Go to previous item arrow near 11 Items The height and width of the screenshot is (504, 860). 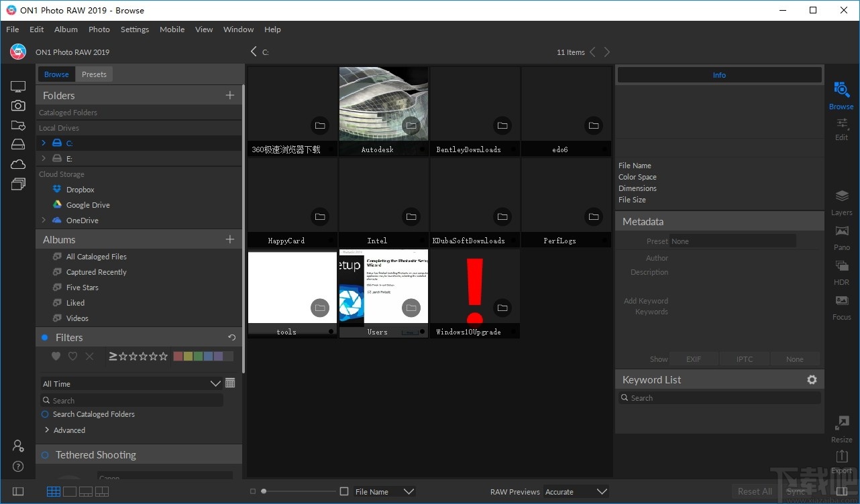click(593, 52)
